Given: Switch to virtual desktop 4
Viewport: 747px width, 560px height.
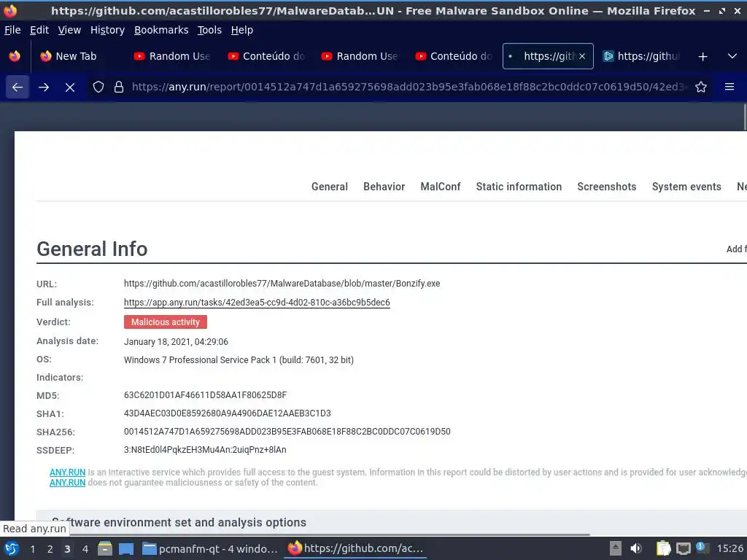Looking at the screenshot, I should coord(85,549).
